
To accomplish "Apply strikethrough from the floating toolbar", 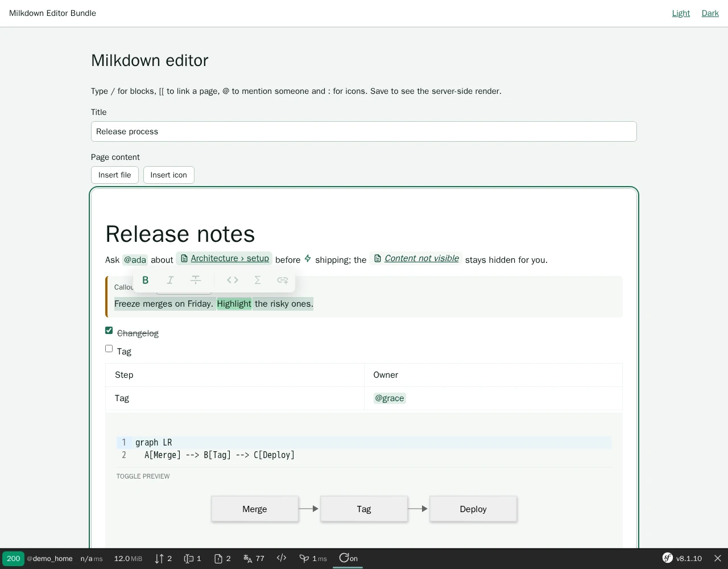I will pos(196,280).
